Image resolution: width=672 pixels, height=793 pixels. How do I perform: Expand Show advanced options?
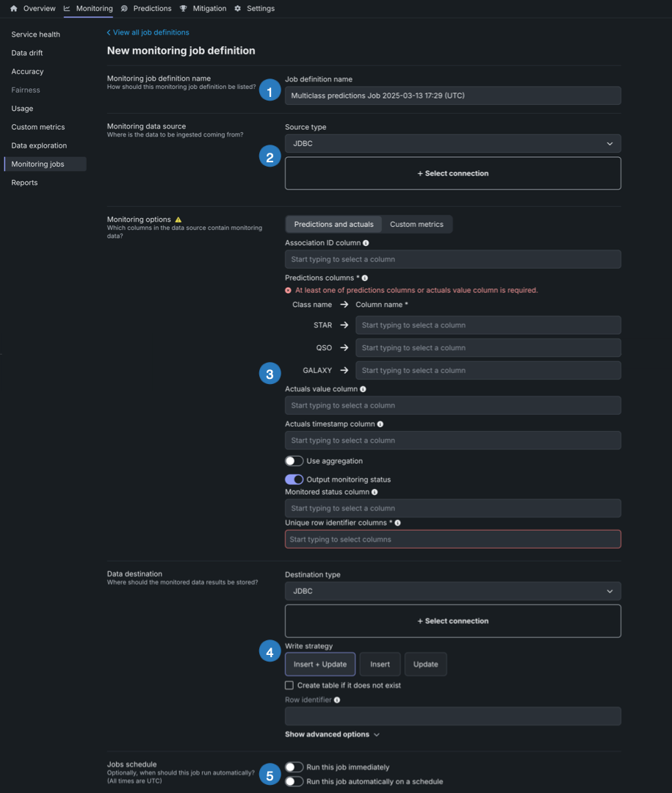tap(332, 734)
